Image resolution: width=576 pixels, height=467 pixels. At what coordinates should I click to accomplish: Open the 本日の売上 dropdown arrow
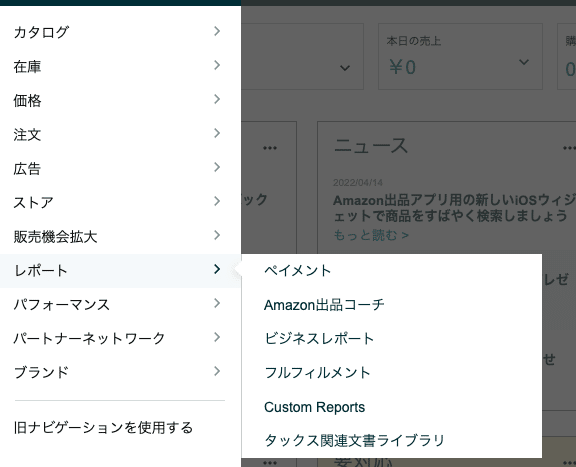coord(524,62)
